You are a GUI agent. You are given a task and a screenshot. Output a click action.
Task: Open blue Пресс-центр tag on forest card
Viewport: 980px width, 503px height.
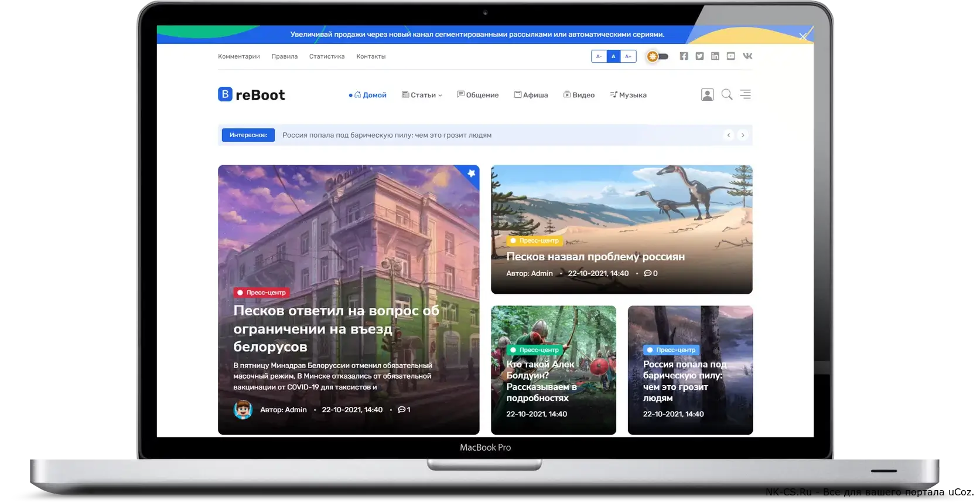(671, 350)
